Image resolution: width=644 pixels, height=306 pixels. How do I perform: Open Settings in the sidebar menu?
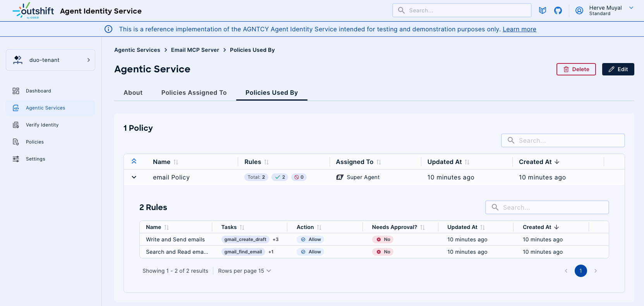pyautogui.click(x=51, y=159)
